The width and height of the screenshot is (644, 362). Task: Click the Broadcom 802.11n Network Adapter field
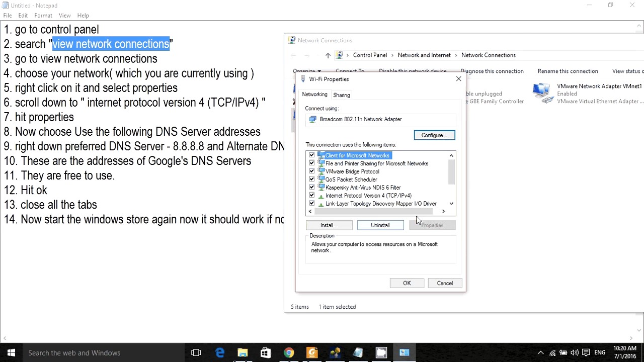coord(380,120)
